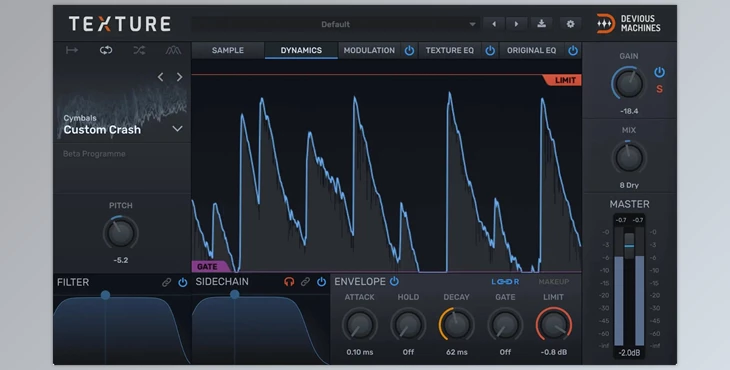Switch to the Texture EQ tab
730x370 pixels.
[449, 50]
